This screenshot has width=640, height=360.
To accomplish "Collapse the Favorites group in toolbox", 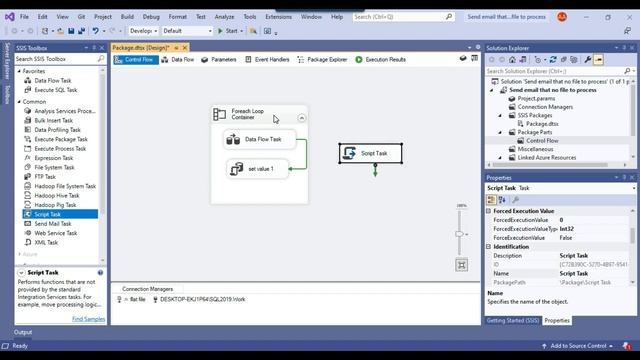I will (19, 71).
